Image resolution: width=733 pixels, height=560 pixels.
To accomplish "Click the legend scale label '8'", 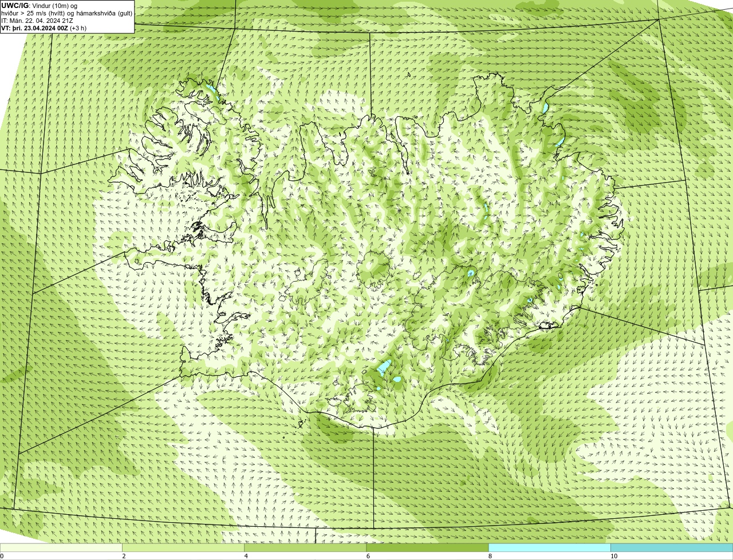I will tap(490, 556).
